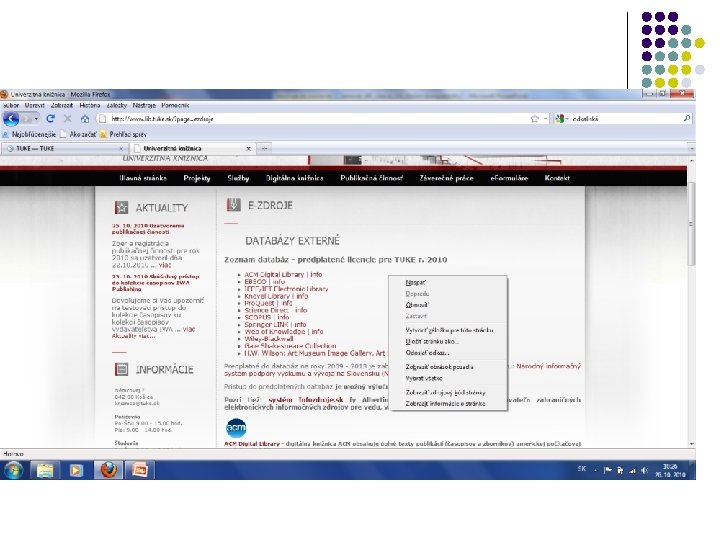Click the new tab button
The width and height of the screenshot is (720, 540).
[264, 149]
